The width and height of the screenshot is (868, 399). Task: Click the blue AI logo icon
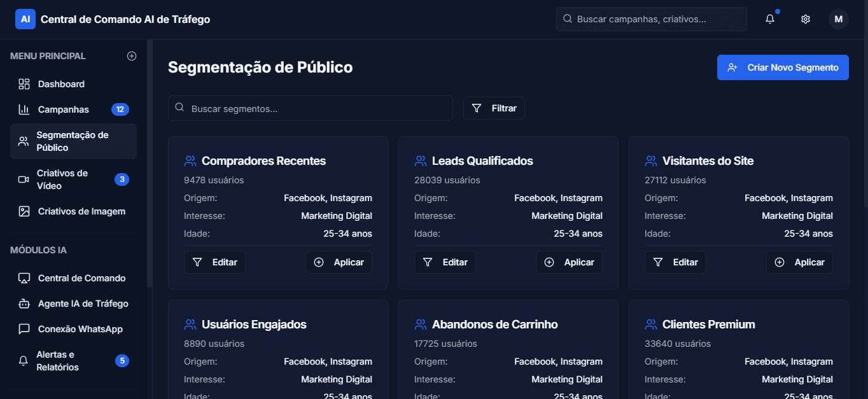[x=25, y=19]
